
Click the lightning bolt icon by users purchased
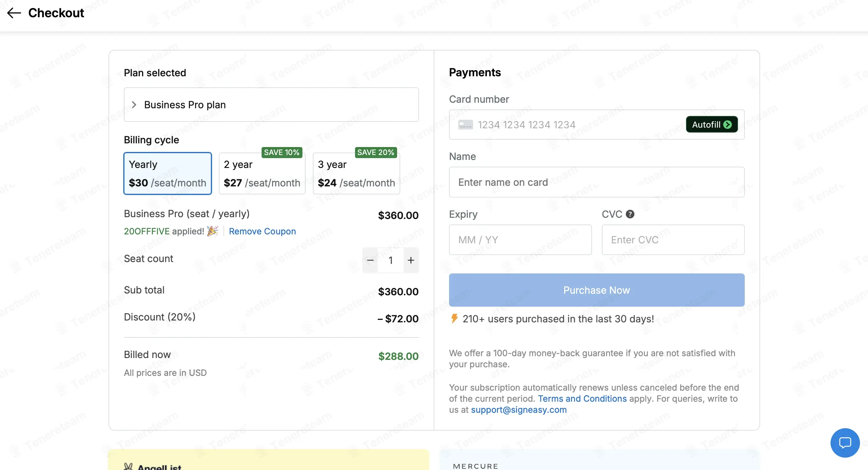click(x=454, y=318)
